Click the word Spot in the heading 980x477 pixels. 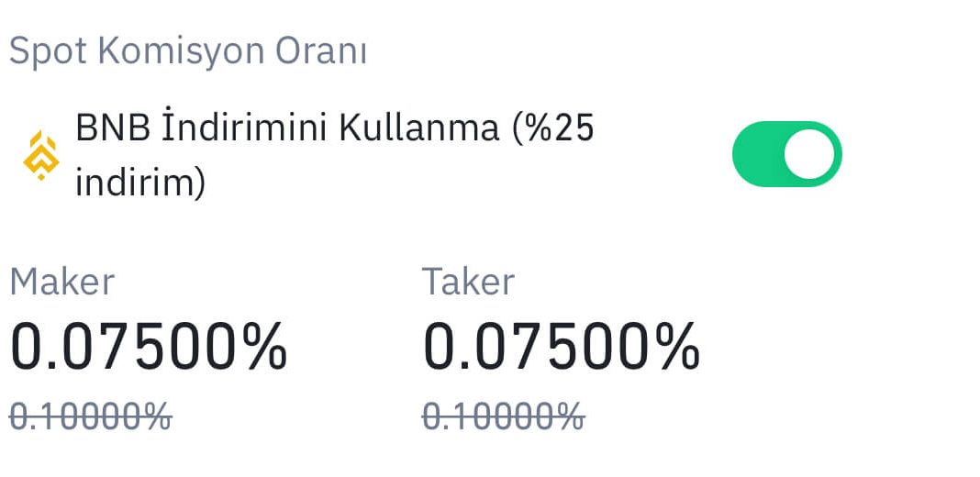coord(48,52)
